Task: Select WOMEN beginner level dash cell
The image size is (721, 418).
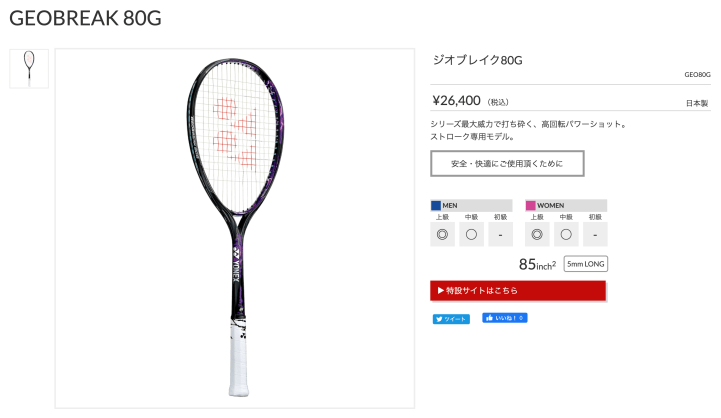Action: coord(595,235)
